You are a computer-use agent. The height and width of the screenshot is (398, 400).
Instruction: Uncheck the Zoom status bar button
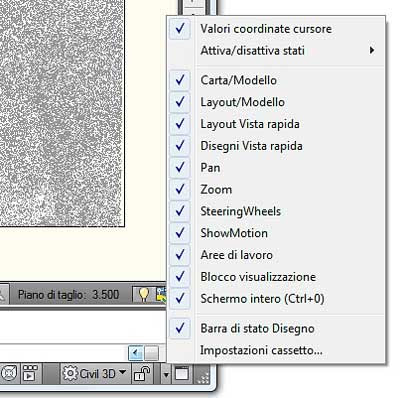pyautogui.click(x=277, y=189)
